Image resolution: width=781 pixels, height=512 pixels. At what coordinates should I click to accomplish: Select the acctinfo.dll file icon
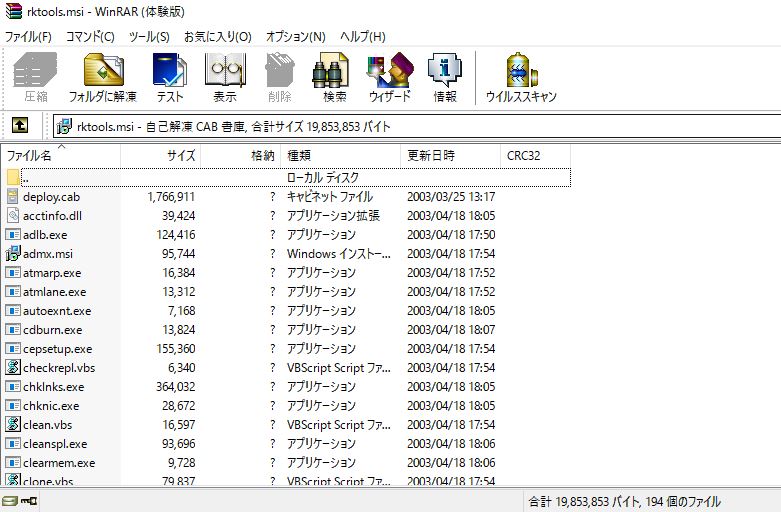tap(12, 215)
